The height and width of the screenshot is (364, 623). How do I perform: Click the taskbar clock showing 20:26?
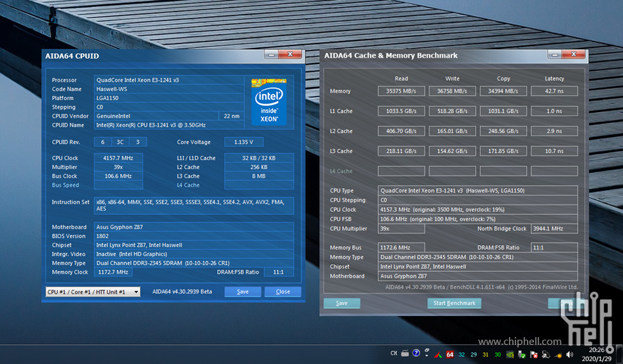point(597,354)
